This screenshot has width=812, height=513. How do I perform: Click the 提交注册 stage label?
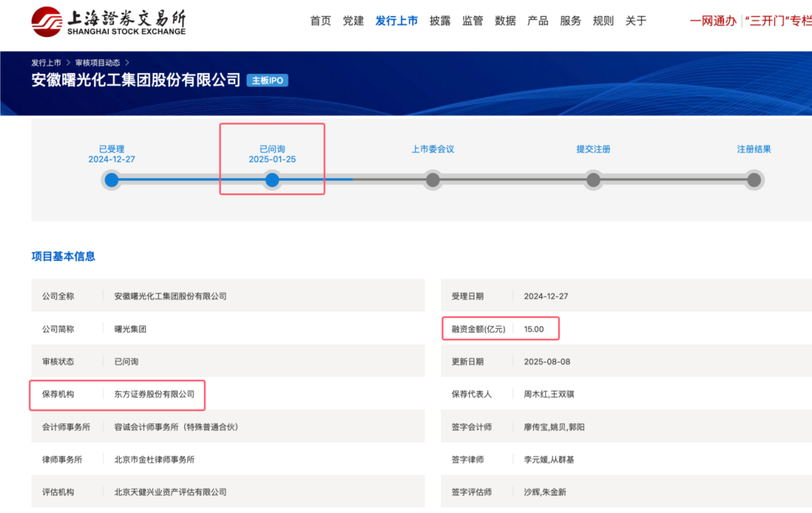593,149
